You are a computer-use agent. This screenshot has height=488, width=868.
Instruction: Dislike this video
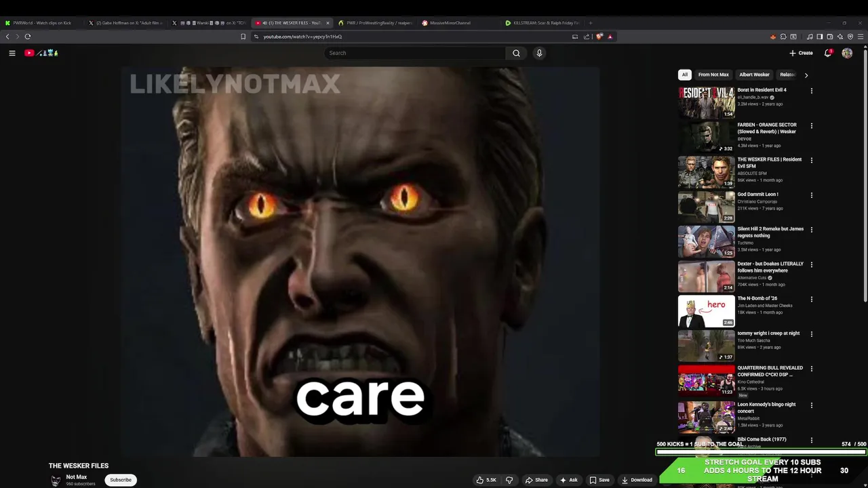tap(509, 480)
